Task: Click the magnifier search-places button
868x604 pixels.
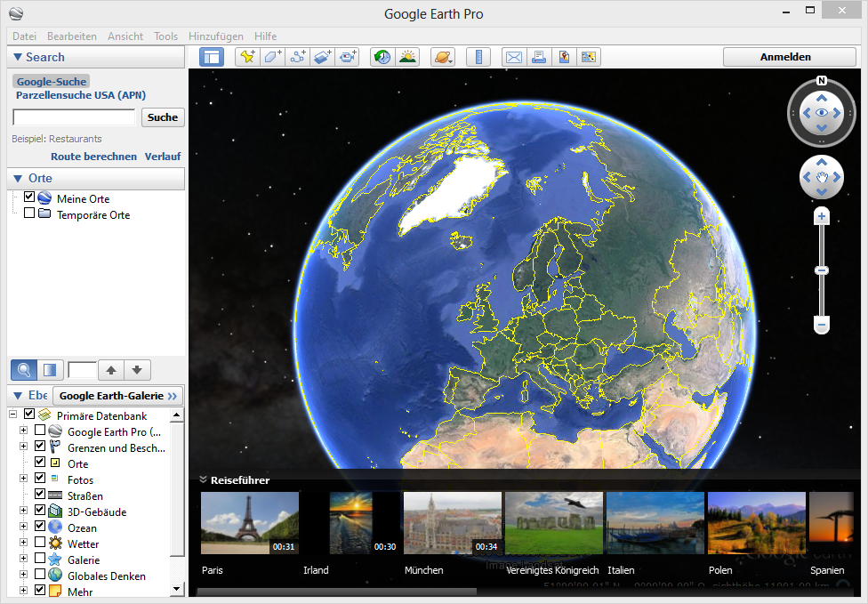Action: click(24, 370)
